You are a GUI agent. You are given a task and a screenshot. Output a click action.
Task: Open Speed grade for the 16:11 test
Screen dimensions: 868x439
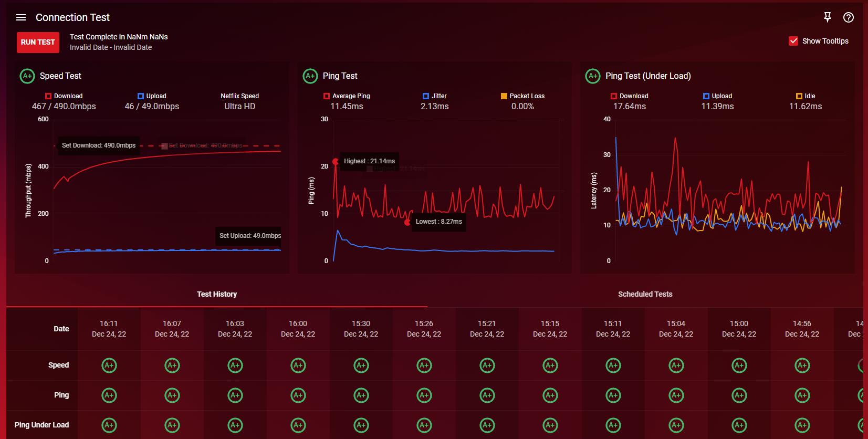coord(109,365)
